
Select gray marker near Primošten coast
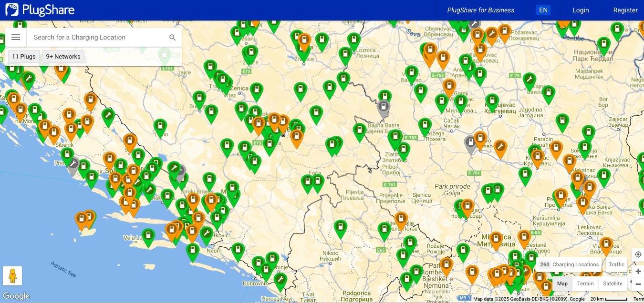point(73,166)
